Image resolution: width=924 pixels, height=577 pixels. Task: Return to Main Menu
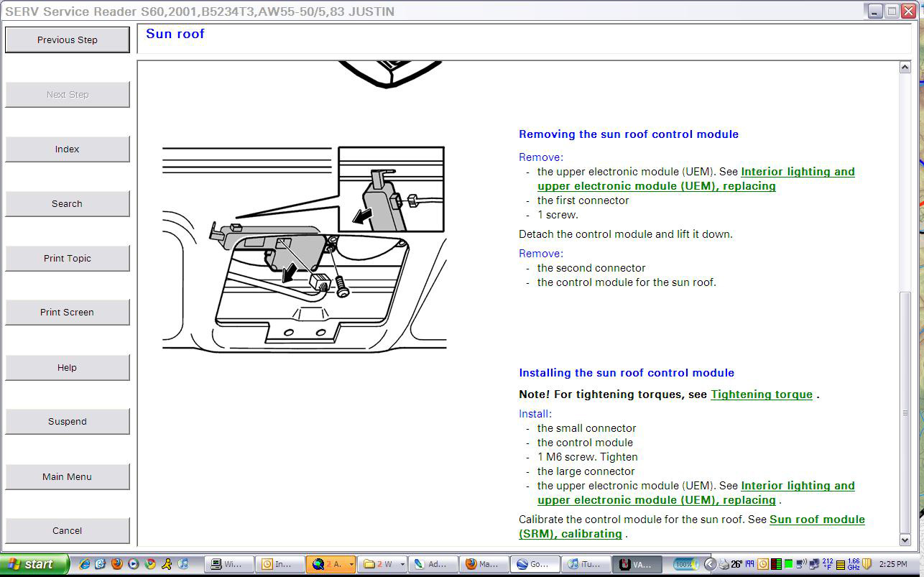(68, 476)
